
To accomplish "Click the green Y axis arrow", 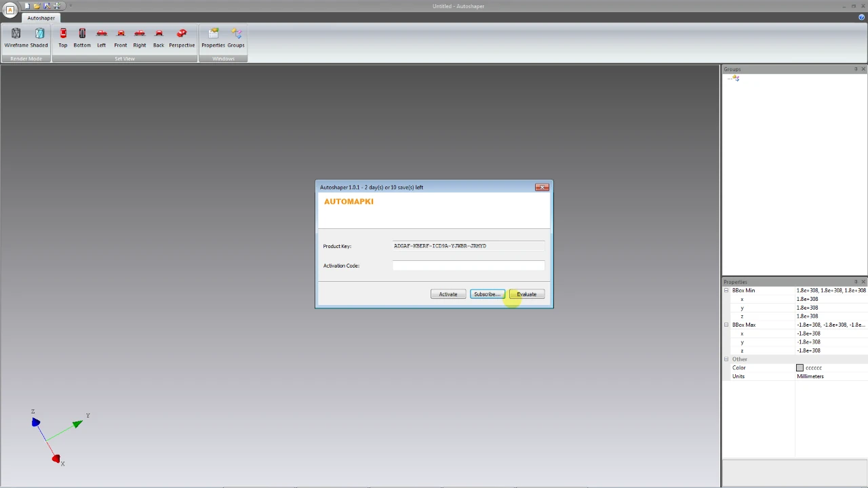I will click(77, 424).
